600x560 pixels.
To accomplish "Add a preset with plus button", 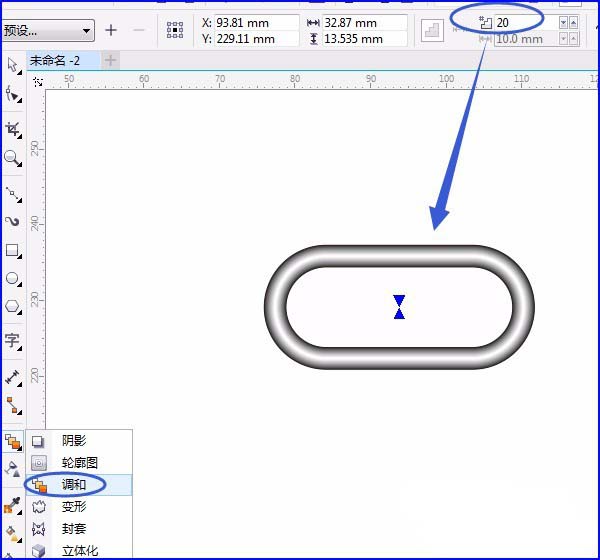I will [111, 30].
